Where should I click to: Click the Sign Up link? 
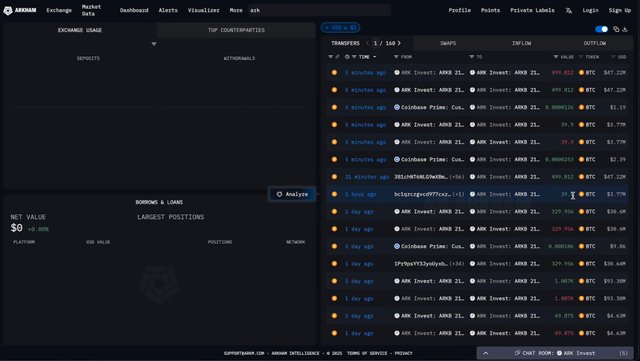point(620,10)
